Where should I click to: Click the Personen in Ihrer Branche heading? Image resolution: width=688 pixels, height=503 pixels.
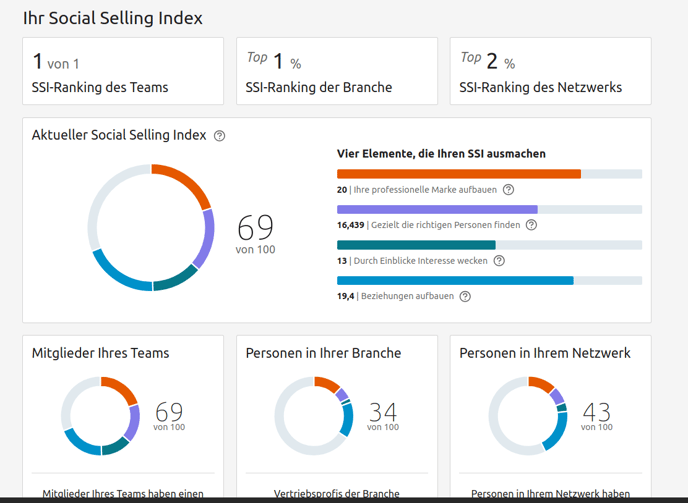pyautogui.click(x=323, y=353)
